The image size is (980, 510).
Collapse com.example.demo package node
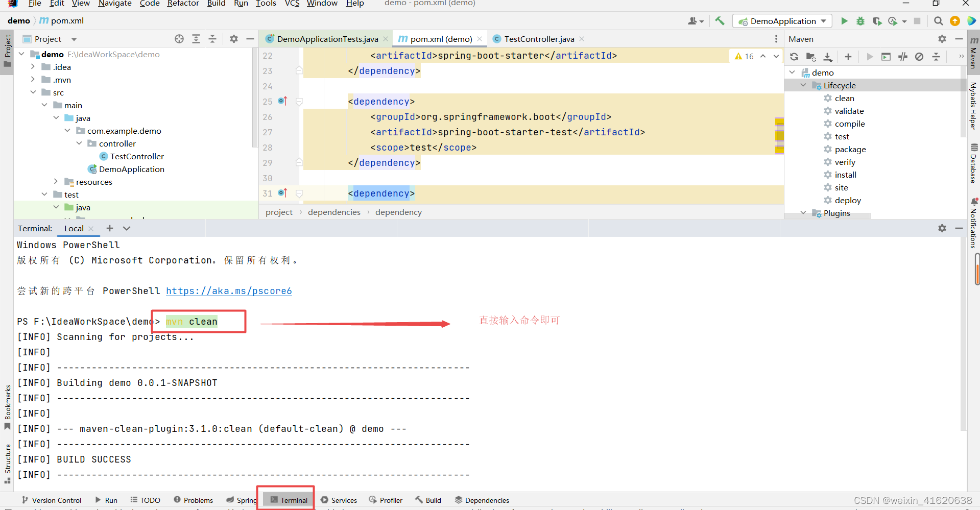tap(67, 130)
